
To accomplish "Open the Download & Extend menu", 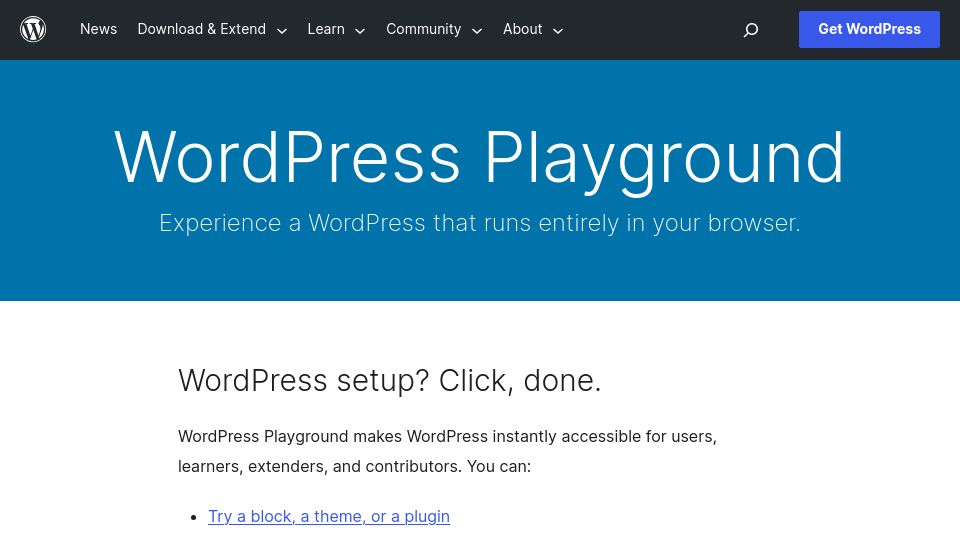I will coord(201,29).
